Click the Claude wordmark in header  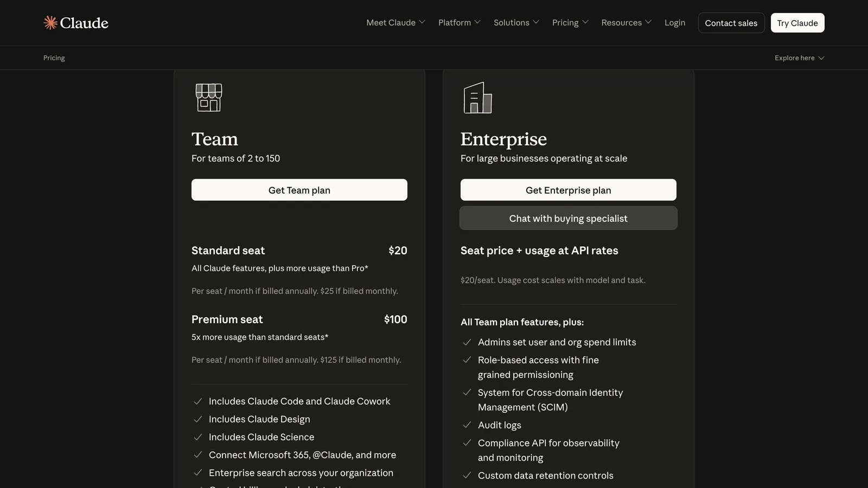tap(84, 23)
